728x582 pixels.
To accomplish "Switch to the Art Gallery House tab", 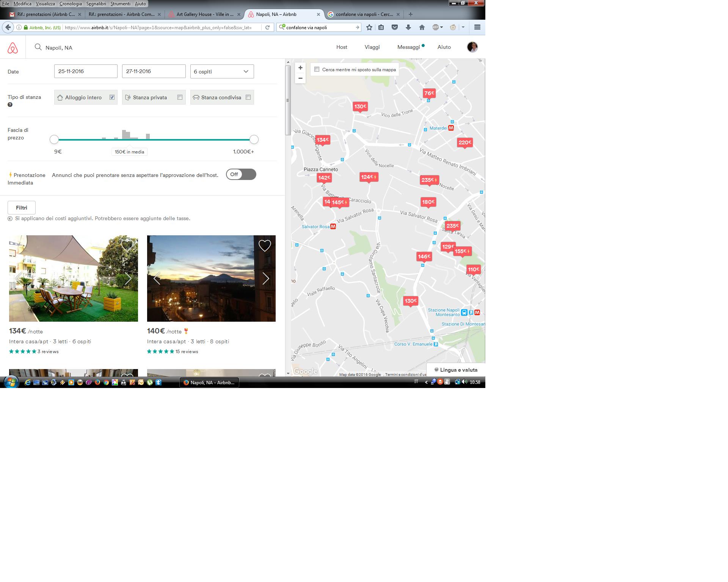I will [204, 14].
